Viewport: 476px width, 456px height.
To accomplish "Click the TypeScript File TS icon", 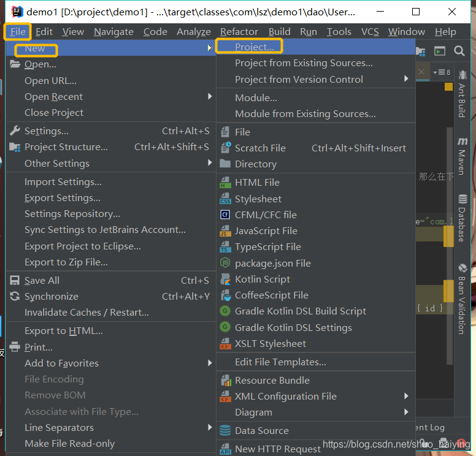I will (x=225, y=247).
